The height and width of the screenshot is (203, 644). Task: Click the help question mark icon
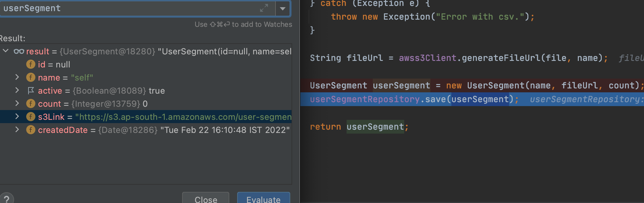7,199
